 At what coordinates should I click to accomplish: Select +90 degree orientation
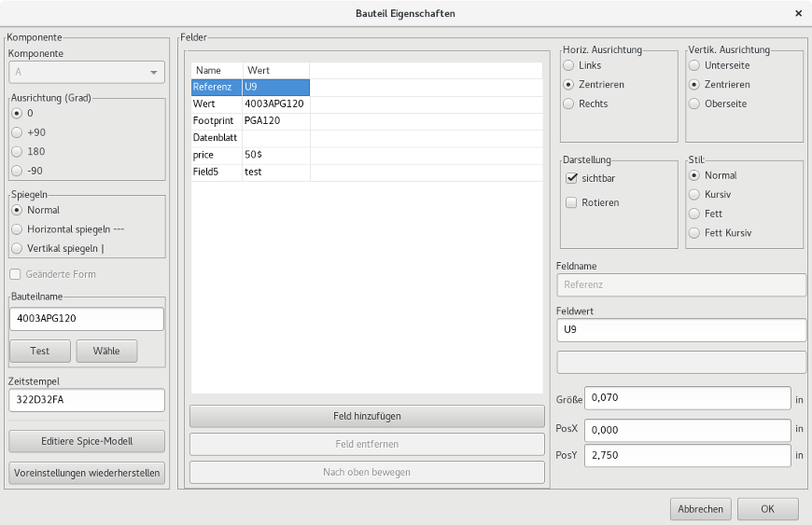(17, 132)
